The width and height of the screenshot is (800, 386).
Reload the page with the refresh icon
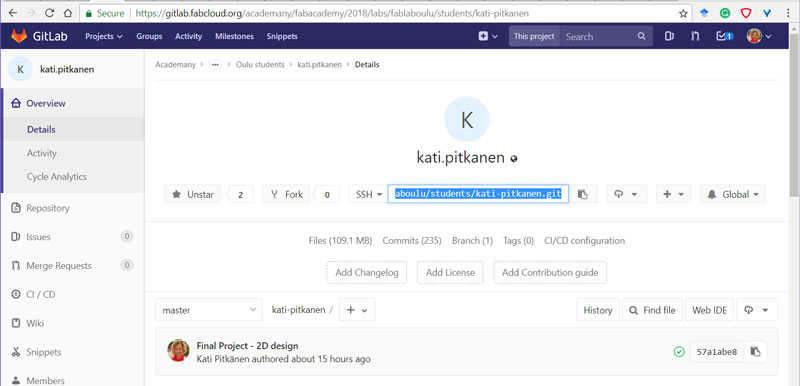[x=49, y=13]
